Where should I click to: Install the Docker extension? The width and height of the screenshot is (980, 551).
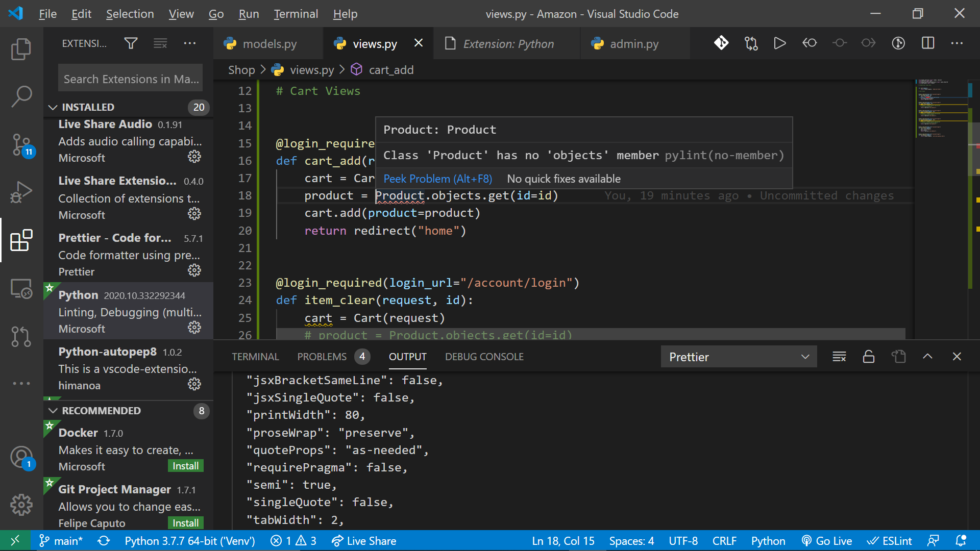coord(185,466)
